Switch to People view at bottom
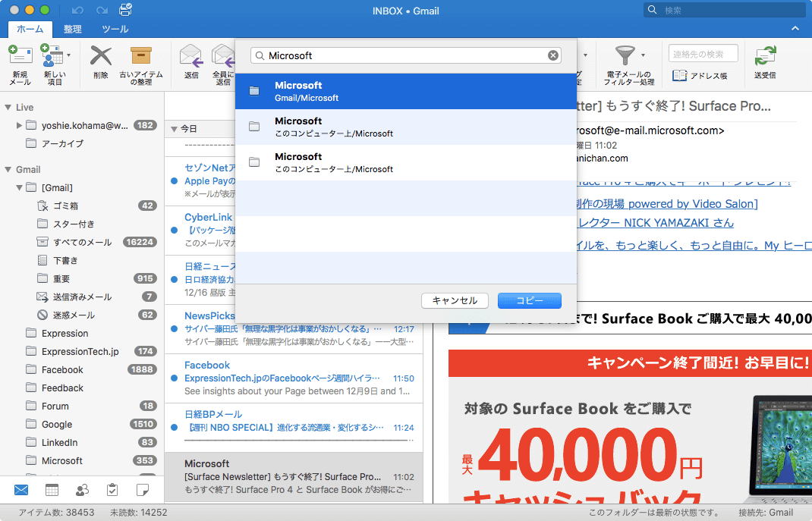 (82, 489)
